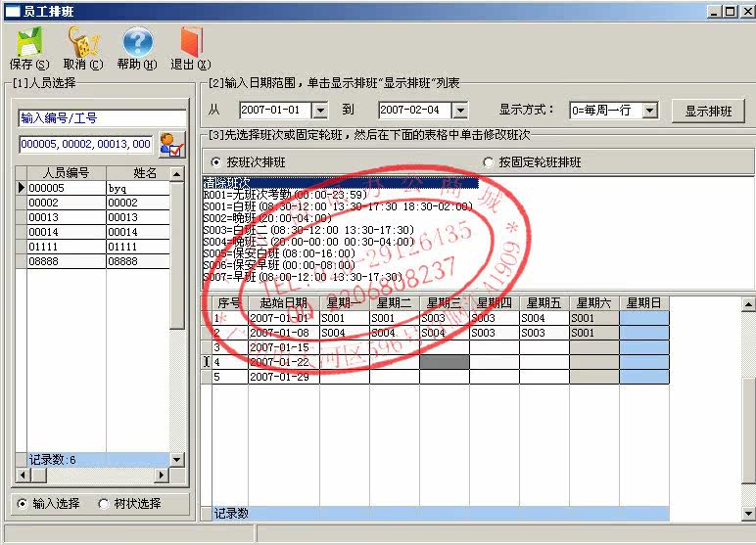Select employee row 00013 in the list
Viewport: 756px width, 545px height.
[x=59, y=217]
